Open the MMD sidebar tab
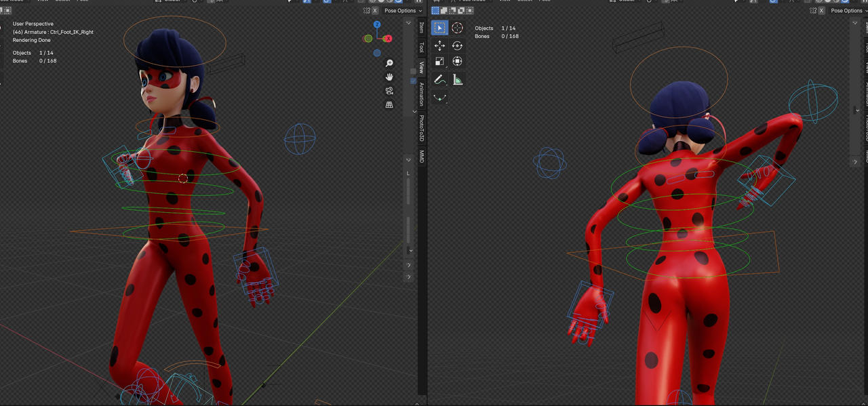Screen dimensions: 868x406 (421, 157)
